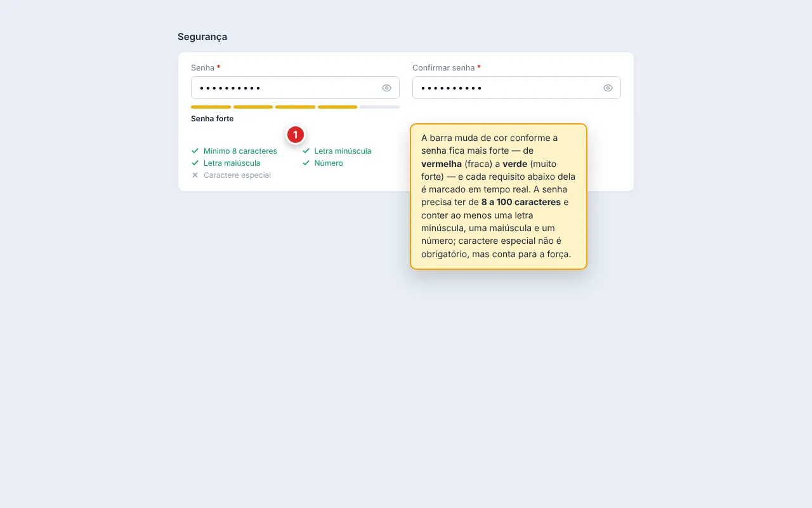
Task: Click the X icon beside Caractere especial
Action: point(195,175)
